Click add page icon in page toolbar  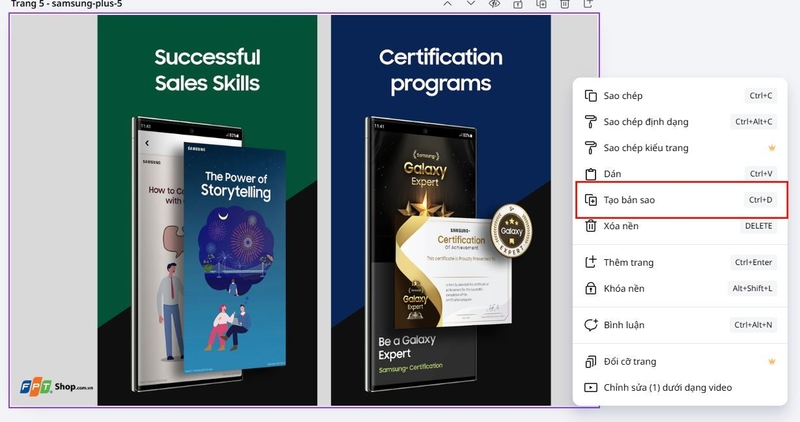(588, 4)
